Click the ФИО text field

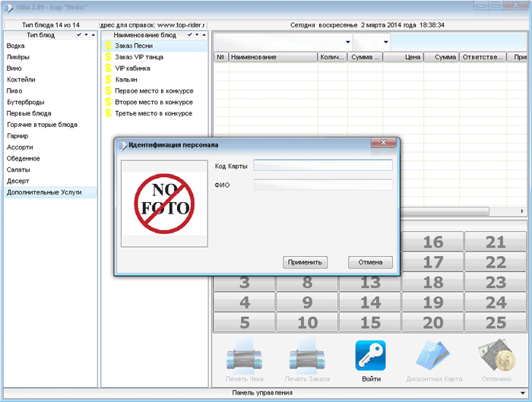click(323, 185)
